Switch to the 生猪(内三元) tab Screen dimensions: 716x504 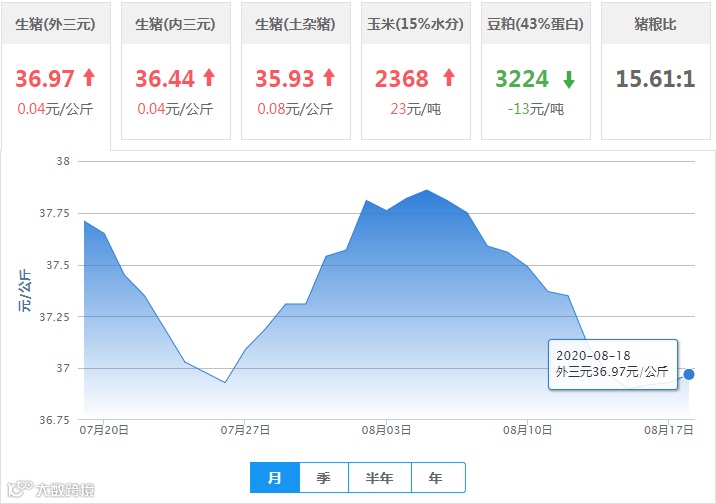(175, 71)
